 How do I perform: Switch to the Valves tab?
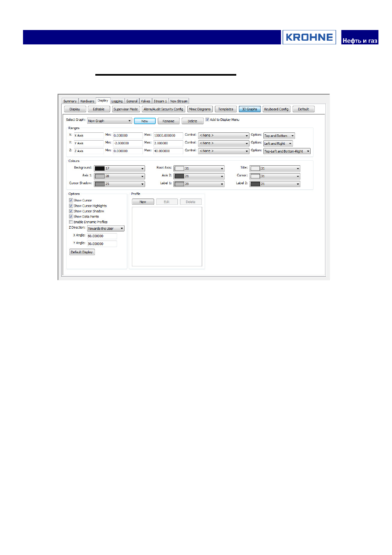[145, 101]
